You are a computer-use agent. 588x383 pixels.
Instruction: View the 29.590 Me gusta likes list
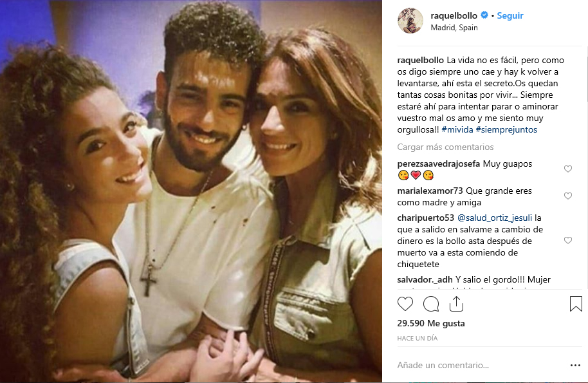click(x=431, y=323)
